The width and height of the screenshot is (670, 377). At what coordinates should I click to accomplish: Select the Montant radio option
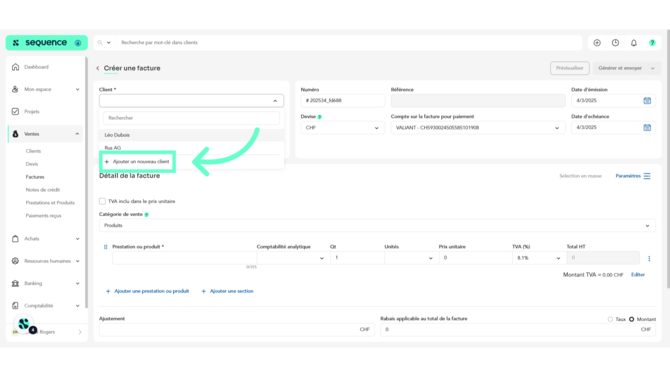click(x=632, y=319)
